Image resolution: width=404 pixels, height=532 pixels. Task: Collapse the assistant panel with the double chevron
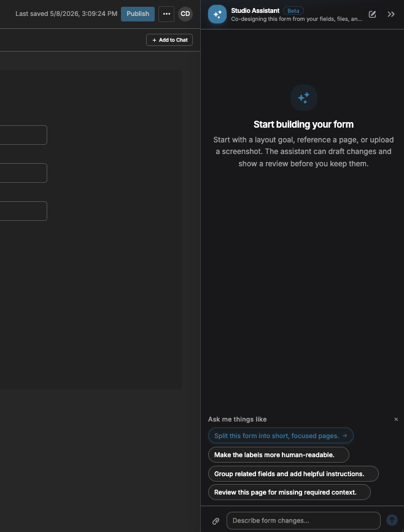[391, 14]
